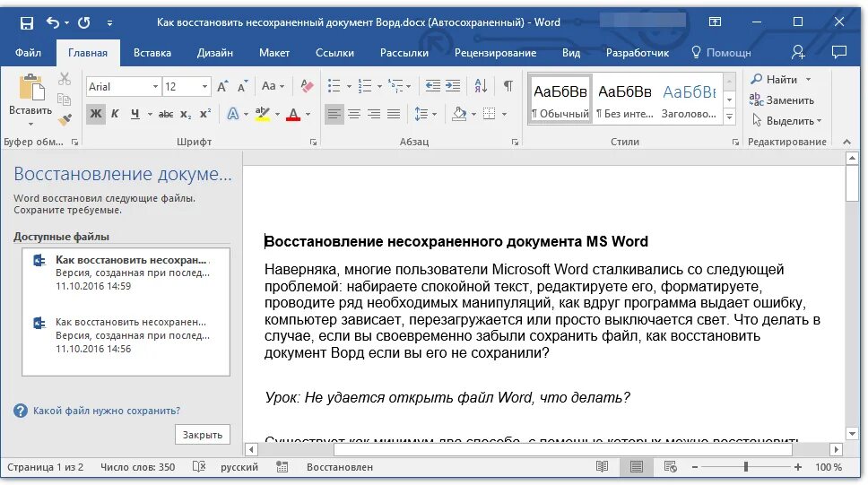Apply superscript formatting
The height and width of the screenshot is (485, 868).
coord(205,114)
